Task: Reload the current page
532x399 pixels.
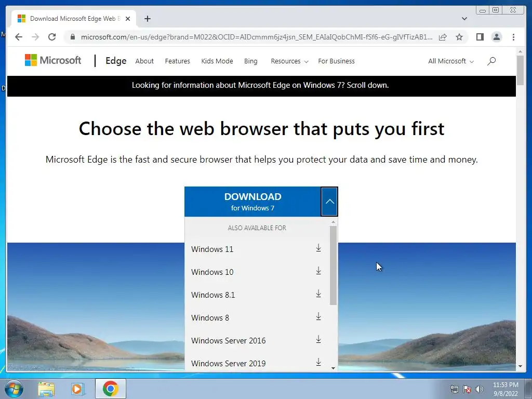Action: click(52, 37)
